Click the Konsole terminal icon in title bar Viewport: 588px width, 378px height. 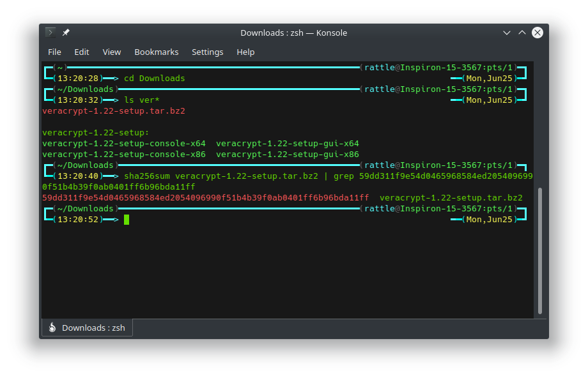click(x=50, y=33)
